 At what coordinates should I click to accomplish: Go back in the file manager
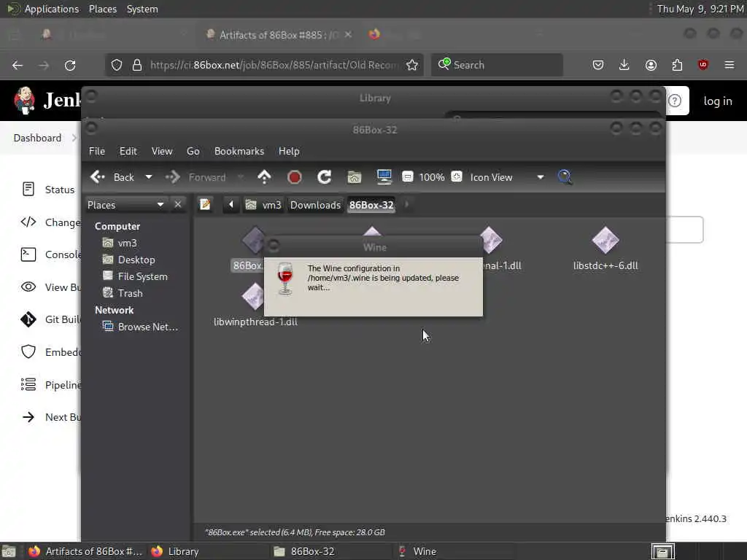112,177
